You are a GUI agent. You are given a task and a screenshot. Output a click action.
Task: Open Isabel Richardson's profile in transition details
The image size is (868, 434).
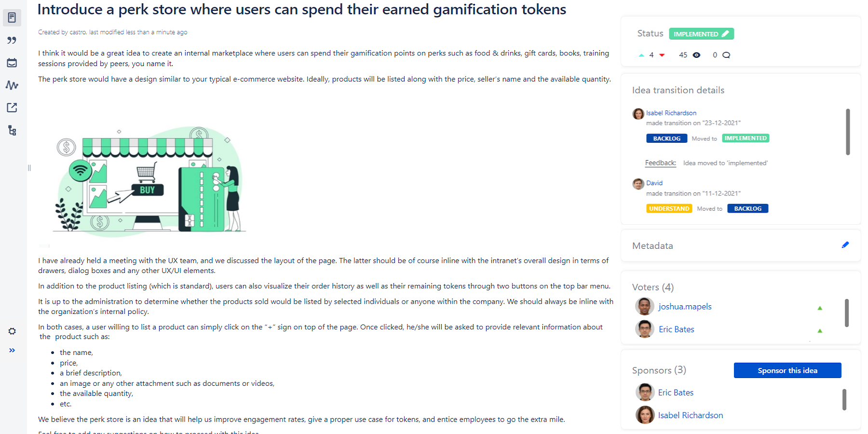pos(671,113)
